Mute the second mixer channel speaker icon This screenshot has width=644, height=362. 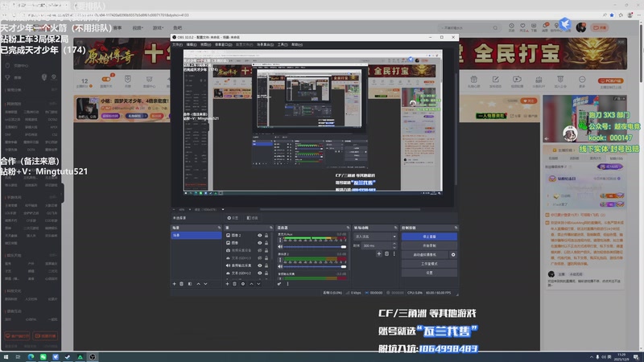point(280,266)
